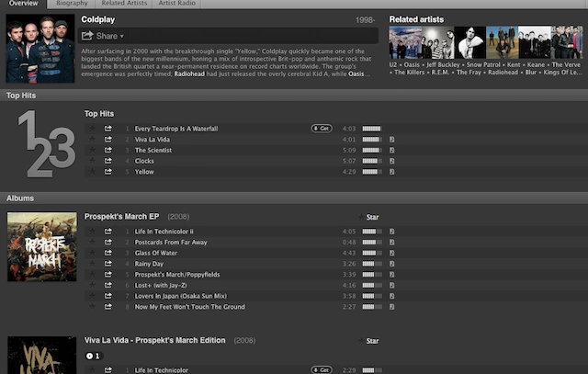Star the track Rainy Day

(x=92, y=264)
